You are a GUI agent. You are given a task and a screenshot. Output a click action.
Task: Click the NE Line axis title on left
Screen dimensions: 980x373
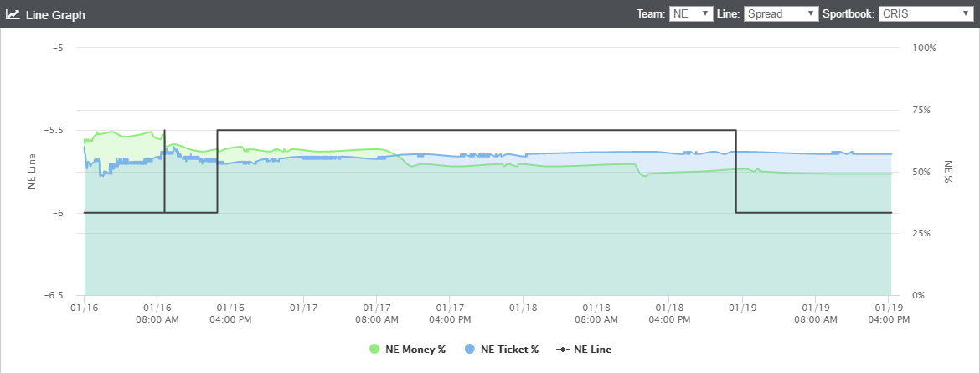point(33,172)
